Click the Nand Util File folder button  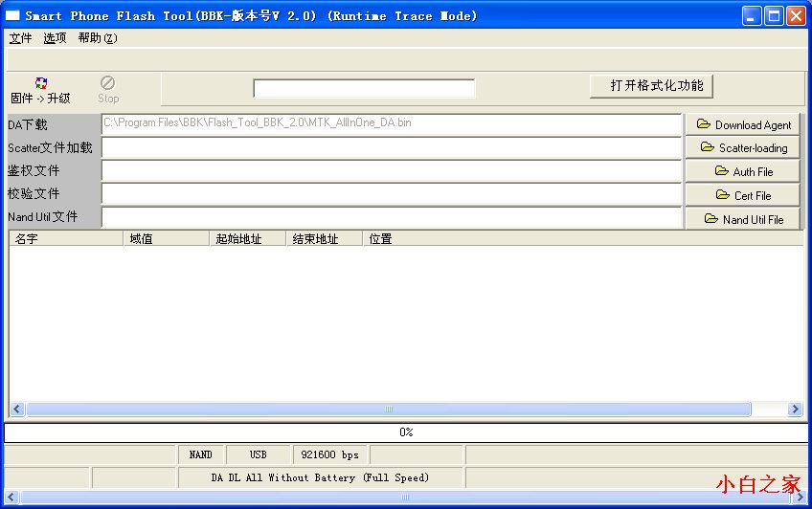pyautogui.click(x=743, y=219)
